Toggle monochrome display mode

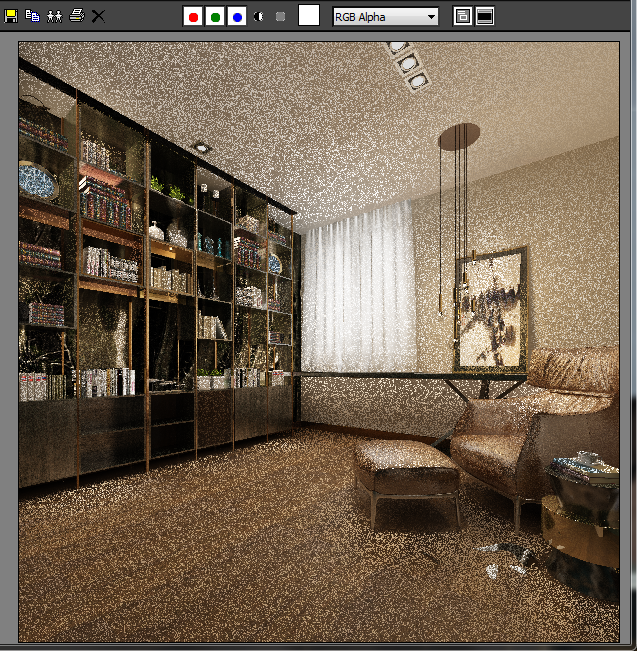pyautogui.click(x=281, y=17)
